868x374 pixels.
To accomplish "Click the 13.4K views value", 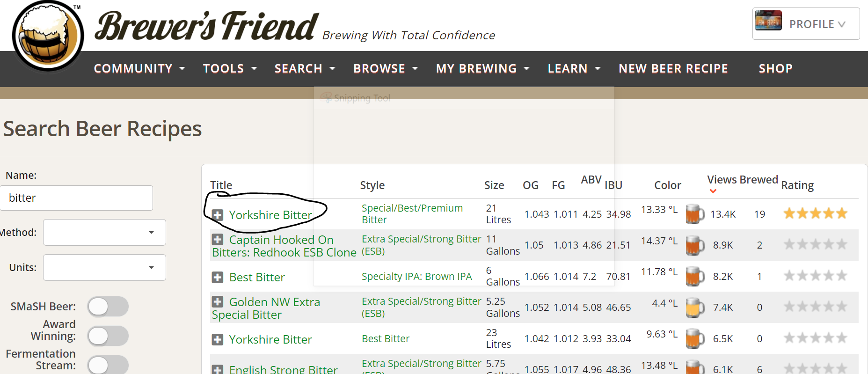I will click(x=723, y=214).
